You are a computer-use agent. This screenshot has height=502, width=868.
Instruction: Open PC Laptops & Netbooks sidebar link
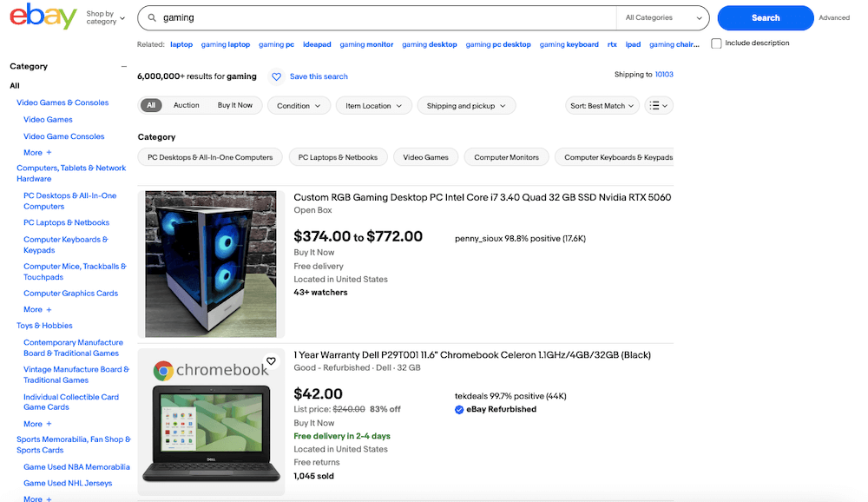click(67, 222)
